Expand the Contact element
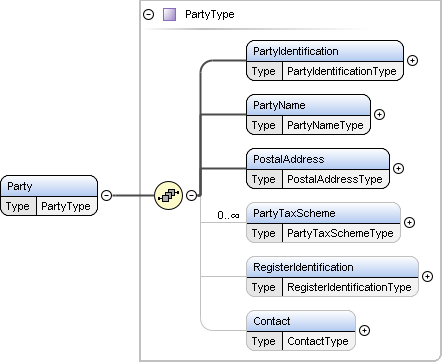The image size is (443, 363). 364,330
